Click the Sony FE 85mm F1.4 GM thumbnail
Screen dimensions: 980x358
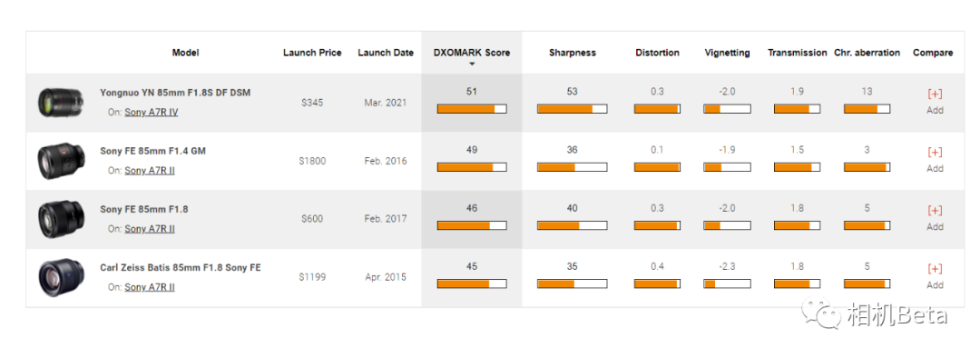point(61,161)
